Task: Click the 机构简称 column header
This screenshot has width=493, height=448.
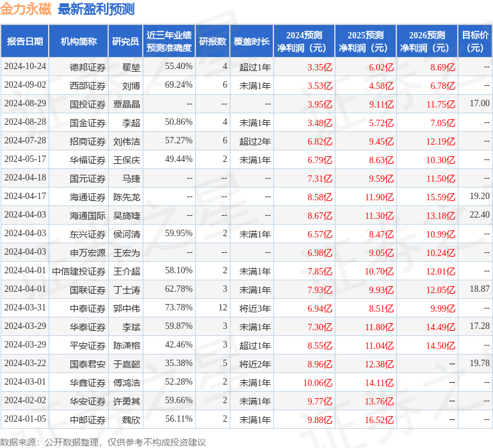Action: (x=79, y=41)
